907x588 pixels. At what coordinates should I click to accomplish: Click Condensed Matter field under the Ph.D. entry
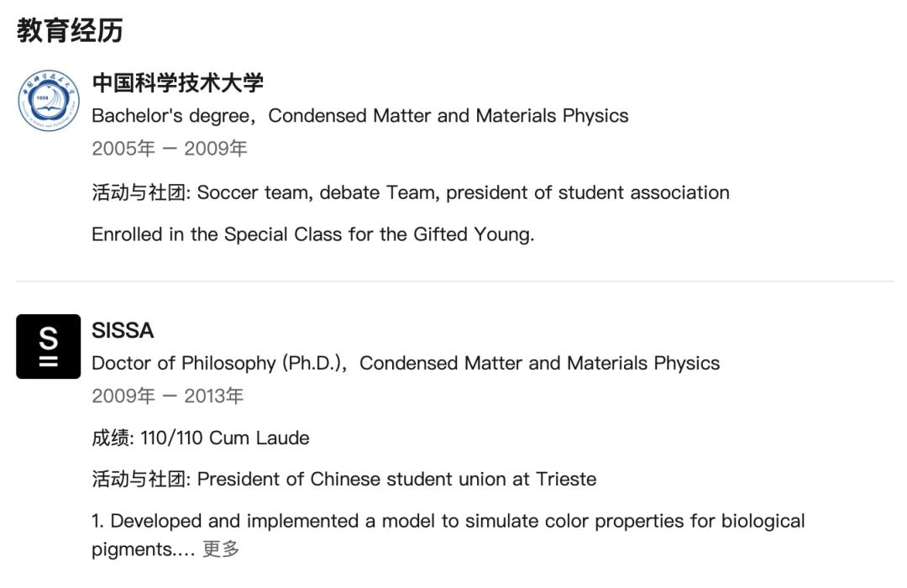point(539,363)
